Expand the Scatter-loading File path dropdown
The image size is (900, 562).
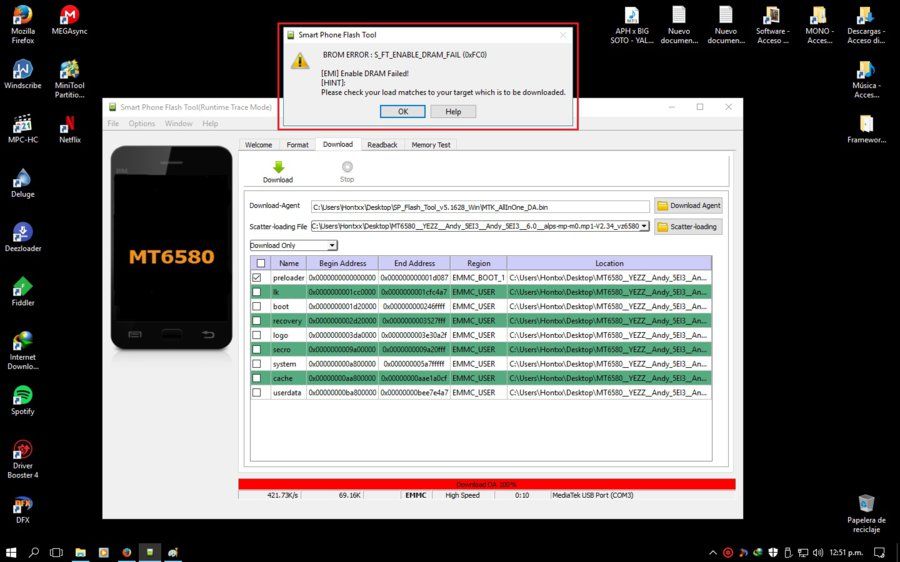point(645,226)
